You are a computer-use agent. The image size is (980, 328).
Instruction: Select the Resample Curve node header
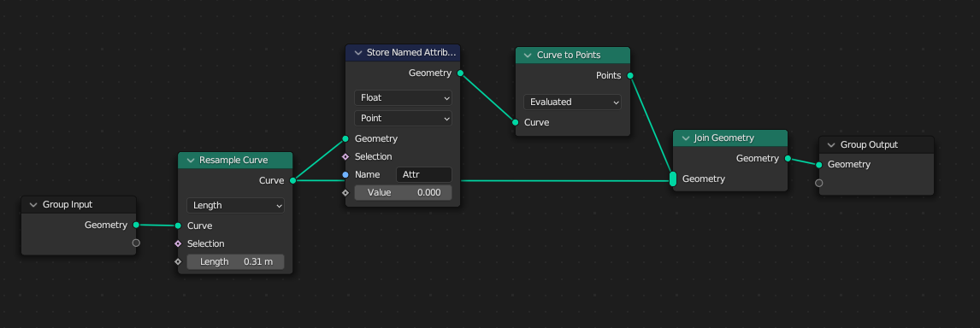(236, 161)
